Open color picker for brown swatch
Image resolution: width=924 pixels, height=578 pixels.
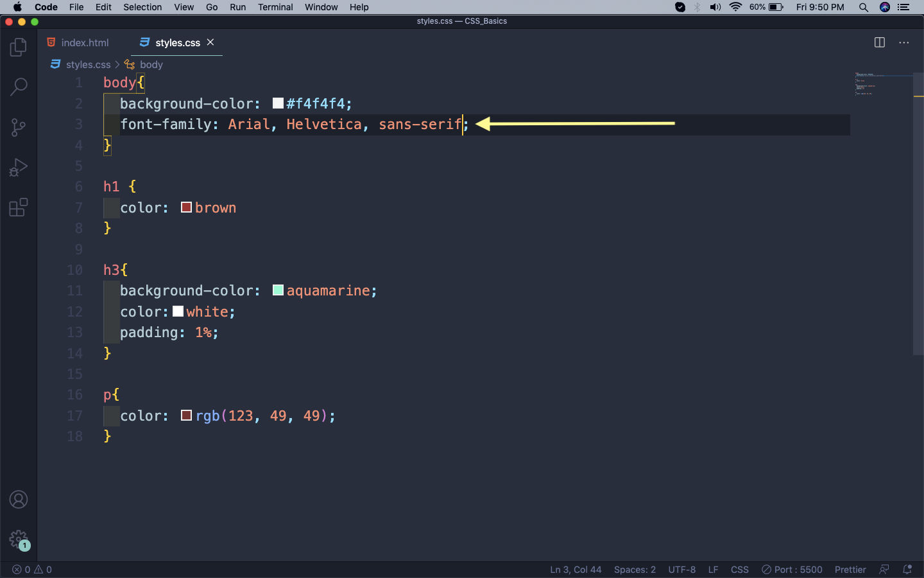pos(187,207)
